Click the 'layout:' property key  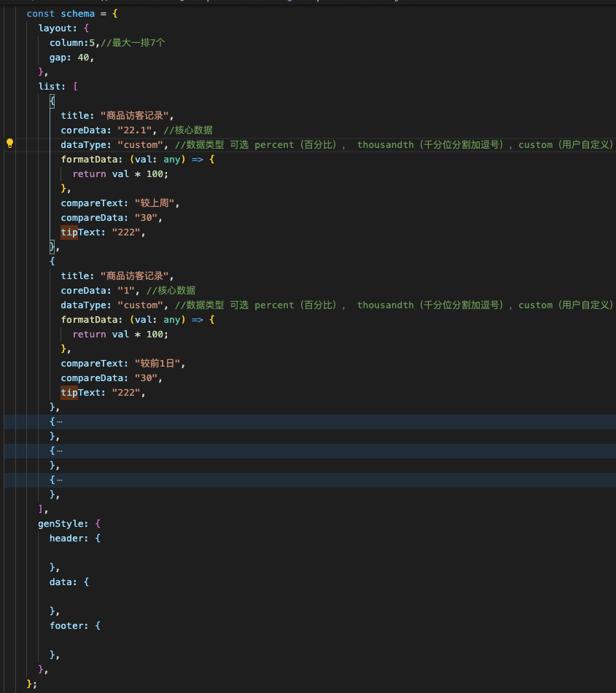58,28
